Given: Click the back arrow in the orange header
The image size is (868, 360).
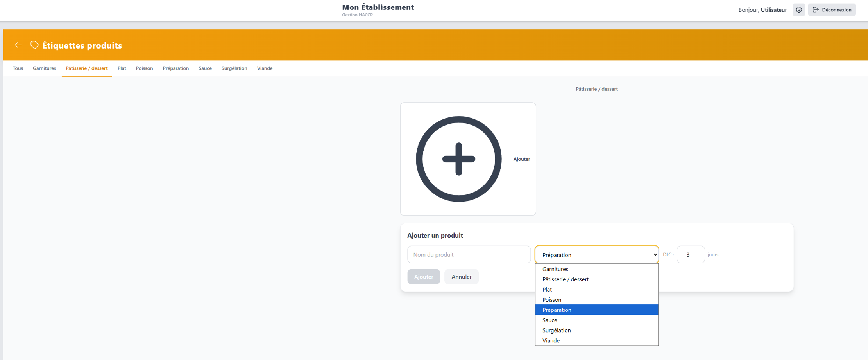Looking at the screenshot, I should click(x=18, y=45).
